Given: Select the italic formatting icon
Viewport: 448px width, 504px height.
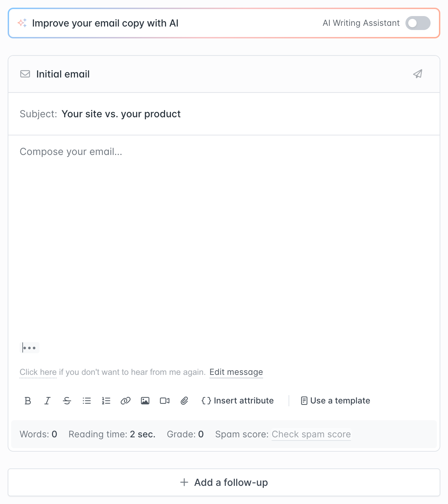Looking at the screenshot, I should 47,401.
